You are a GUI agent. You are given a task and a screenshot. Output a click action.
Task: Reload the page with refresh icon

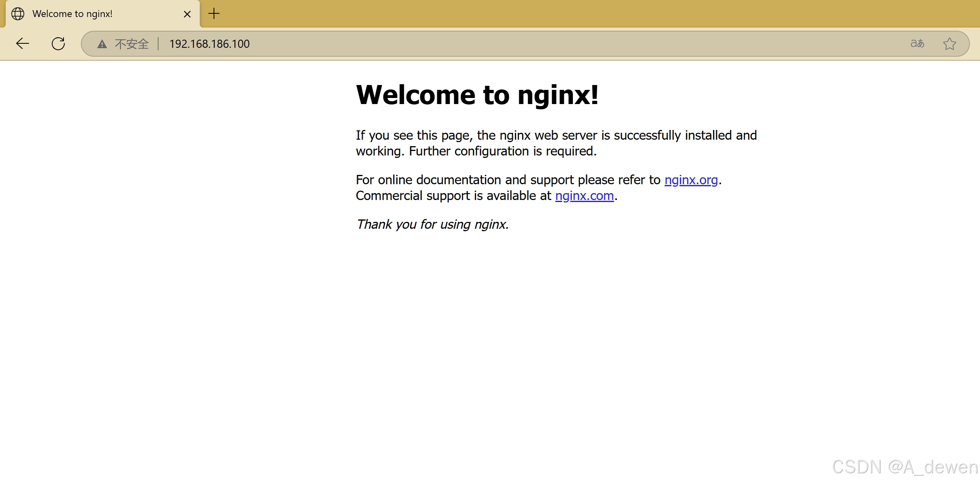tap(58, 43)
